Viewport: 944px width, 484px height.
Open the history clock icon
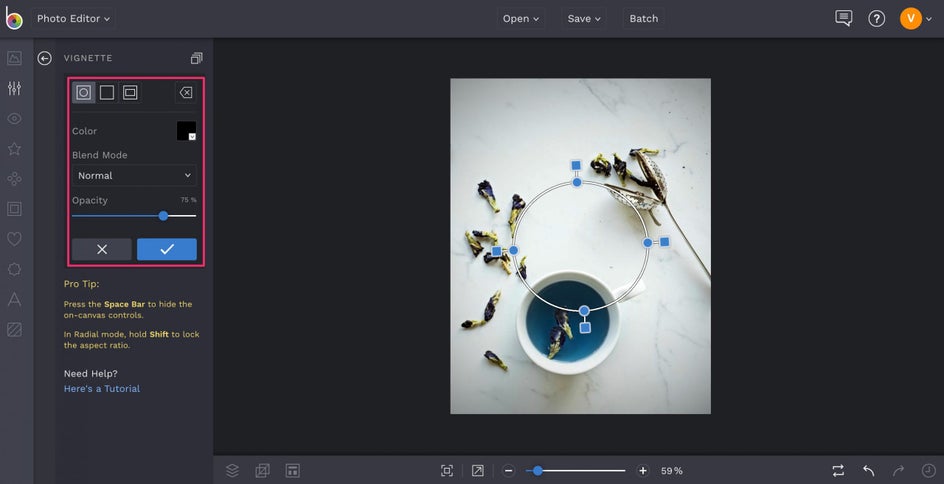929,471
